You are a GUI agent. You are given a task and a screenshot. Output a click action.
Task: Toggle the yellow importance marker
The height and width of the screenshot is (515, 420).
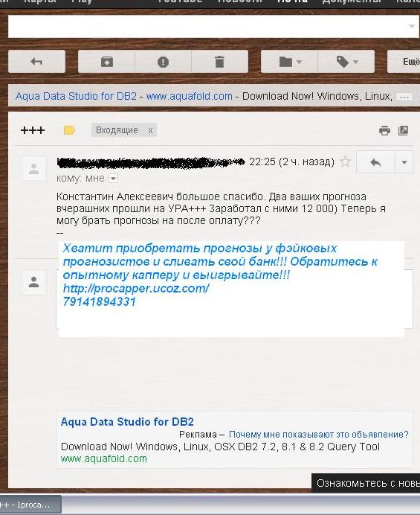(x=69, y=130)
